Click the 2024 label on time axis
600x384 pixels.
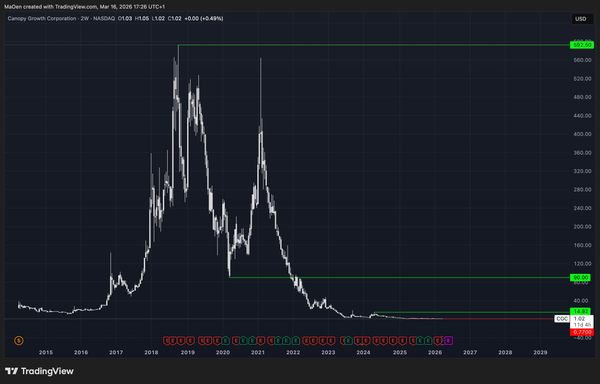click(x=364, y=352)
